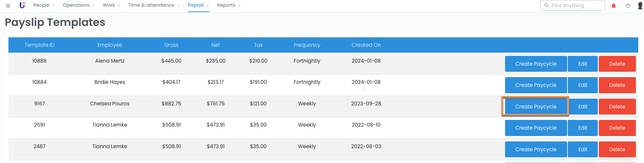This screenshot has height=163, width=644.
Task: Open the notifications bell
Action: click(614, 6)
